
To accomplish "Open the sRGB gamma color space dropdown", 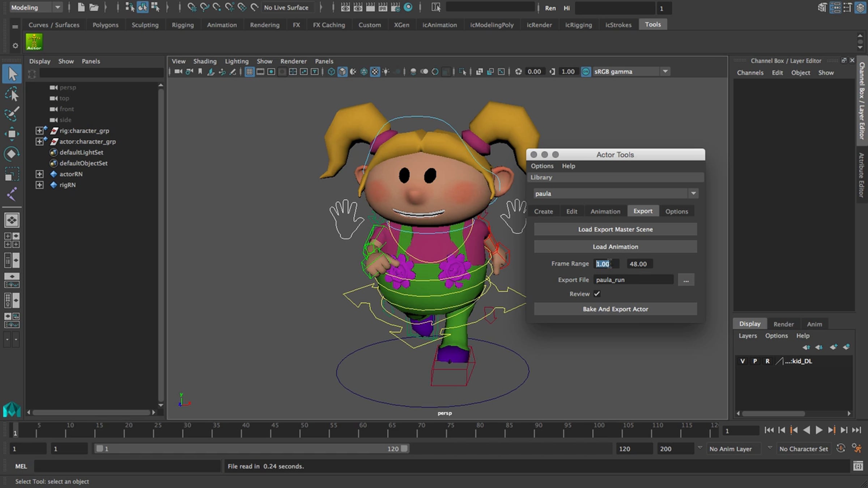I will [665, 72].
